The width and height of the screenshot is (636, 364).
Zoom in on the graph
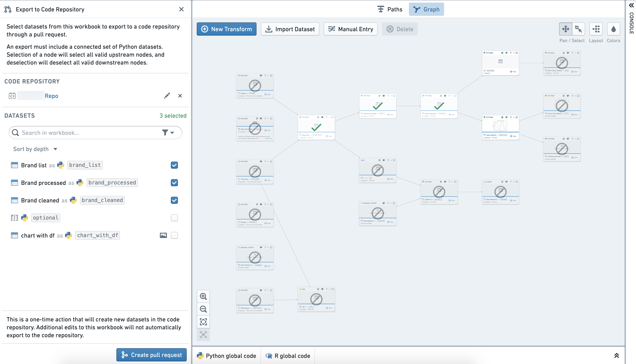tap(203, 296)
